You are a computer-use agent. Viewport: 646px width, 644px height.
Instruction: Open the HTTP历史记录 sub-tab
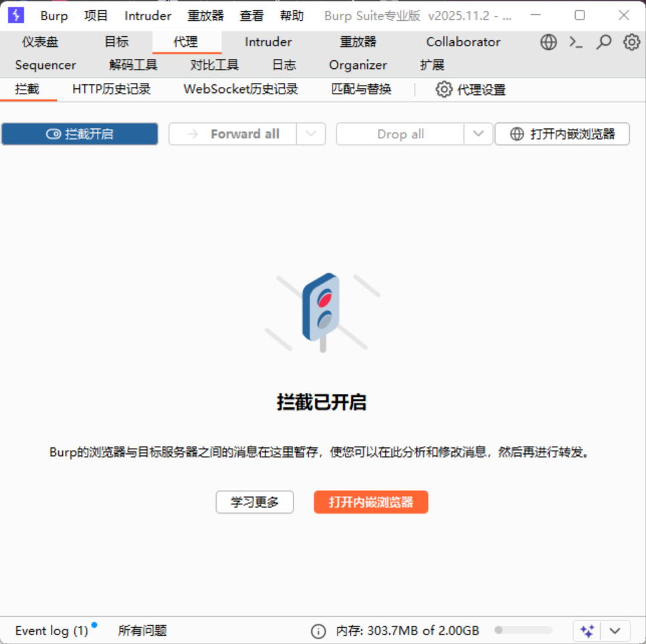point(111,90)
